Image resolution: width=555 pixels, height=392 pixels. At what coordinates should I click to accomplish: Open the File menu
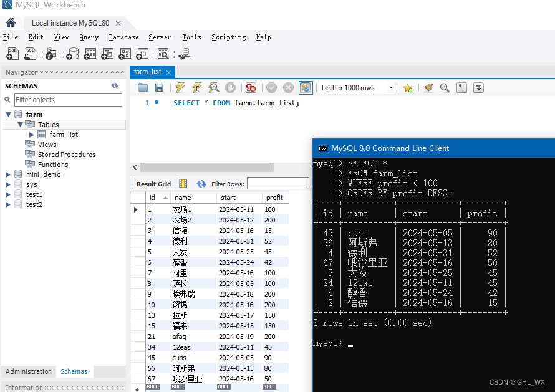click(10, 37)
